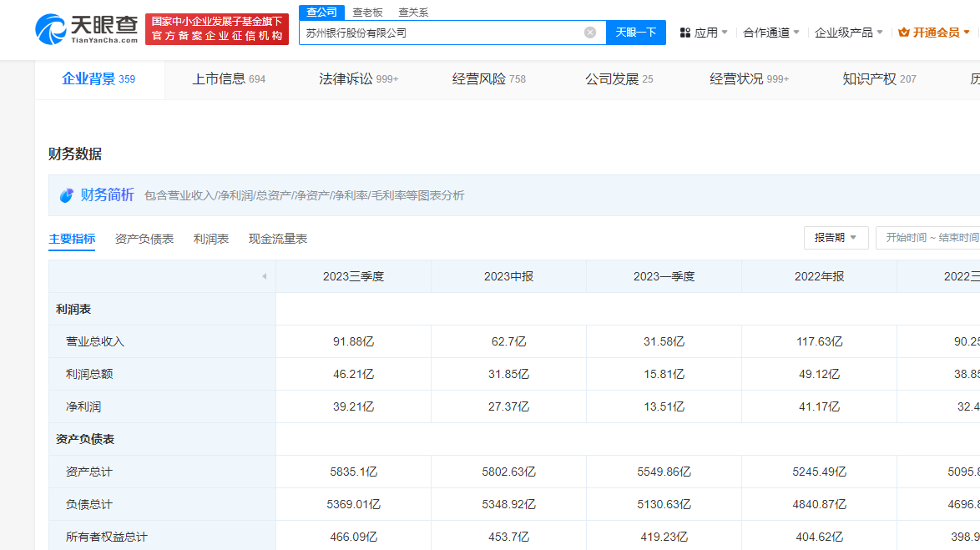Screen dimensions: 980x550
Task: Open the 财务简析 link
Action: click(107, 195)
